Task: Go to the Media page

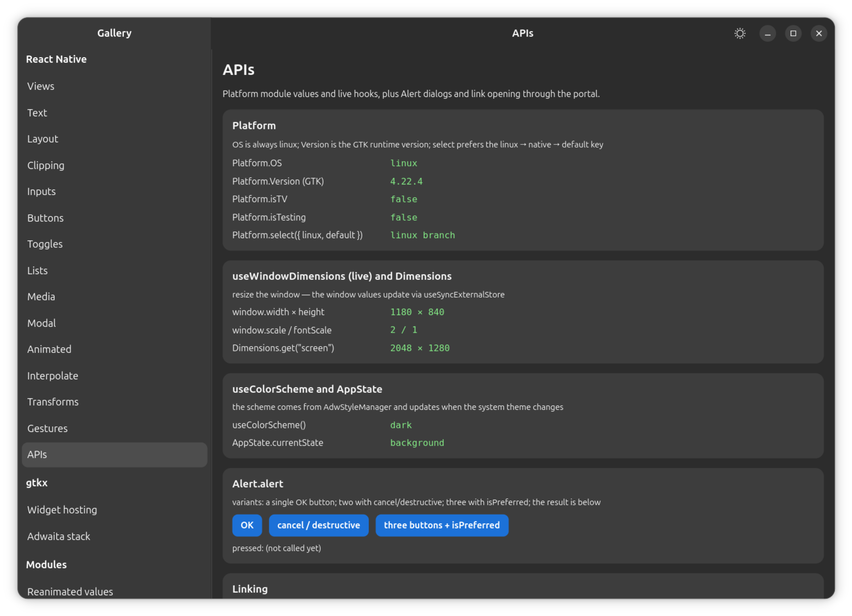Action: coord(115,297)
